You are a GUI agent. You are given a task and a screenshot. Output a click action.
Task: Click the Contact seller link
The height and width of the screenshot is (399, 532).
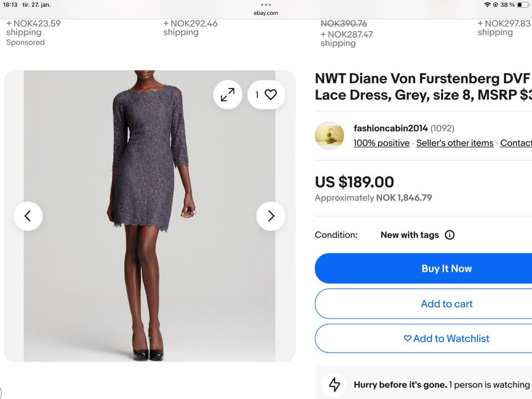[x=516, y=143]
